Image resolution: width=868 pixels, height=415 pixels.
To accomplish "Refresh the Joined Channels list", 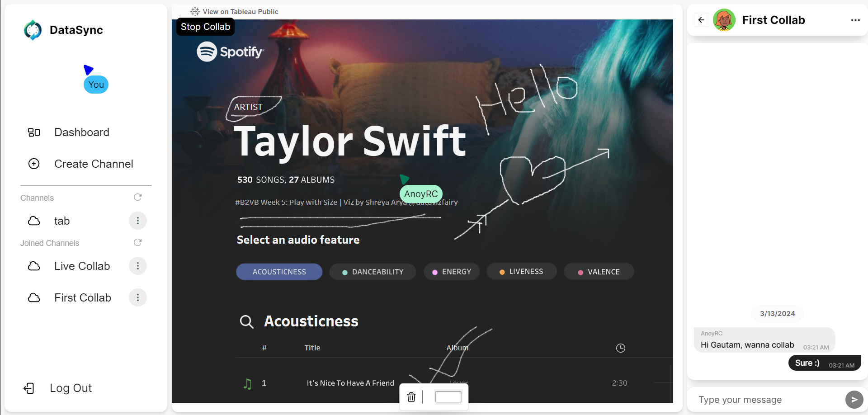I will pos(138,243).
